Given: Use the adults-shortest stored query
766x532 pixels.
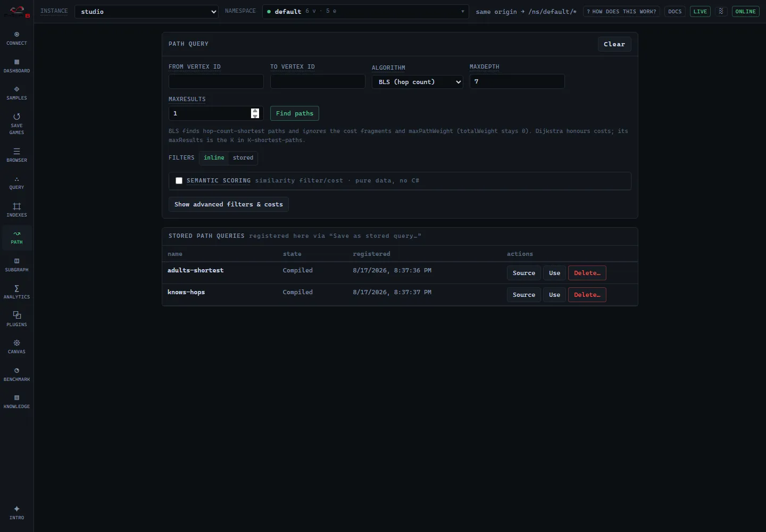Looking at the screenshot, I should (554, 273).
